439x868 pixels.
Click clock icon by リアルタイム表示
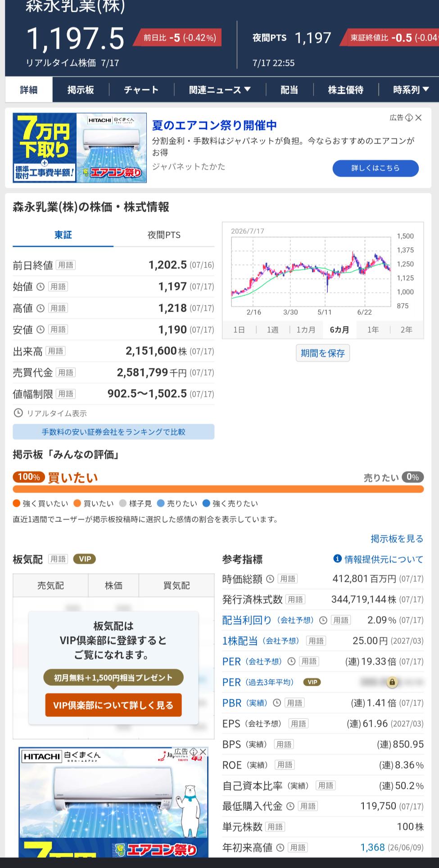[x=18, y=413]
